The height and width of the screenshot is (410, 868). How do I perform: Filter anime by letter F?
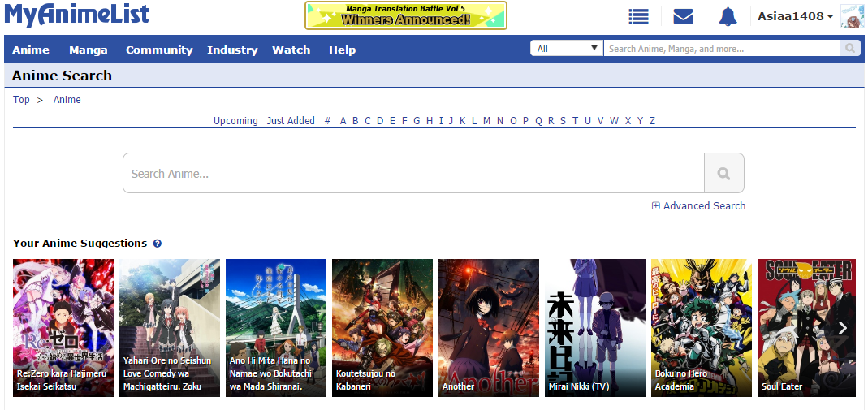pos(404,121)
